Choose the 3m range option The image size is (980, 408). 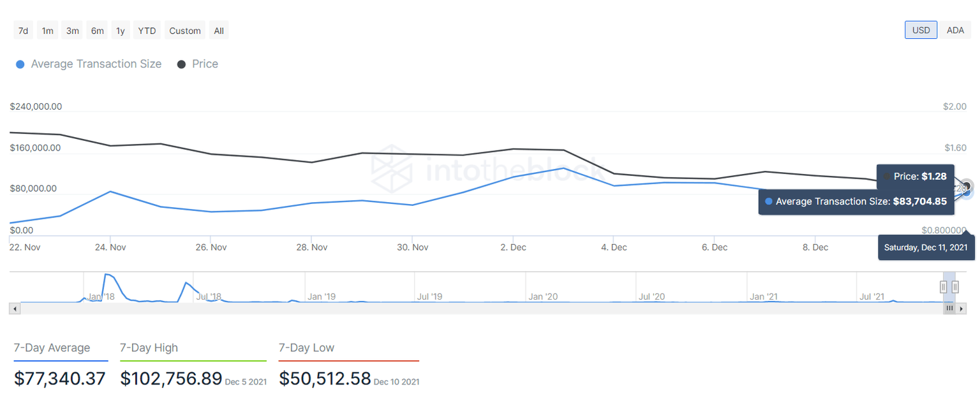73,31
